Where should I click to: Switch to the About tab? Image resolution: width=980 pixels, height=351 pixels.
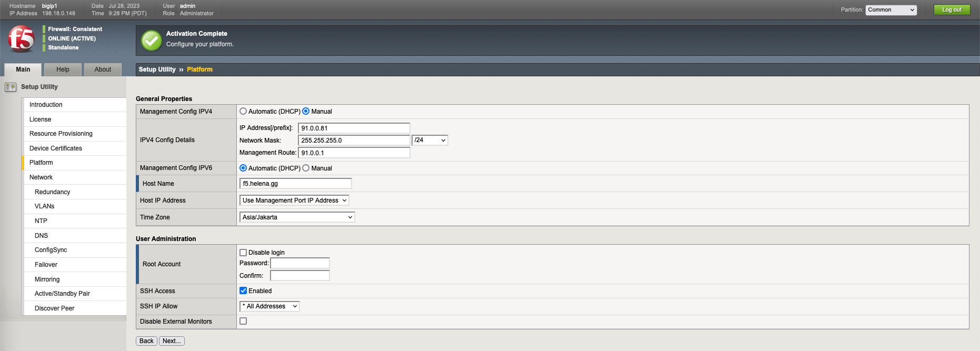[103, 69]
